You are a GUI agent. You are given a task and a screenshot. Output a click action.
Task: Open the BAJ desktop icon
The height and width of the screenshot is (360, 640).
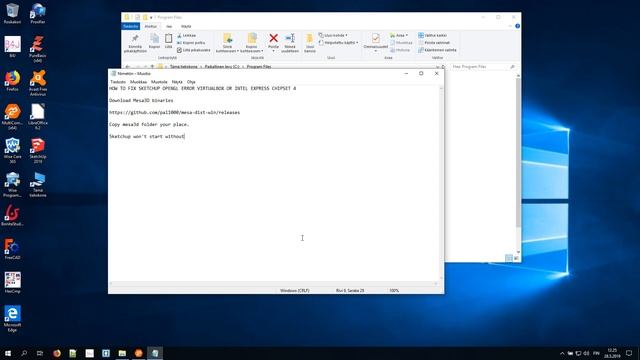(12, 47)
